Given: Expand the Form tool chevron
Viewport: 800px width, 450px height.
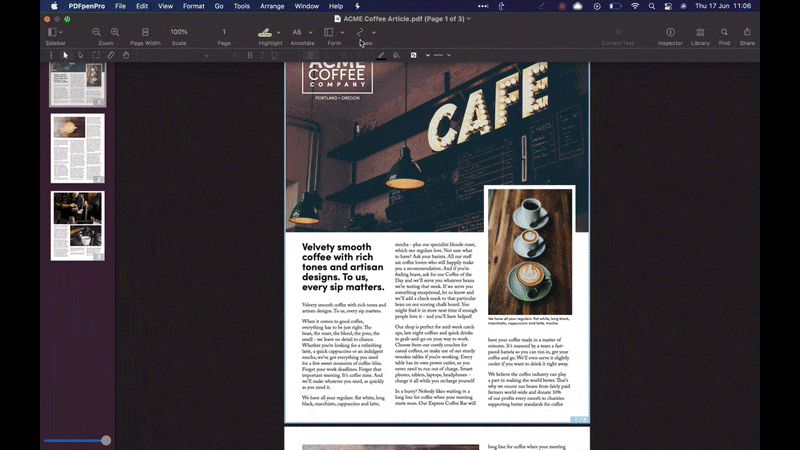Looking at the screenshot, I should tap(342, 32).
